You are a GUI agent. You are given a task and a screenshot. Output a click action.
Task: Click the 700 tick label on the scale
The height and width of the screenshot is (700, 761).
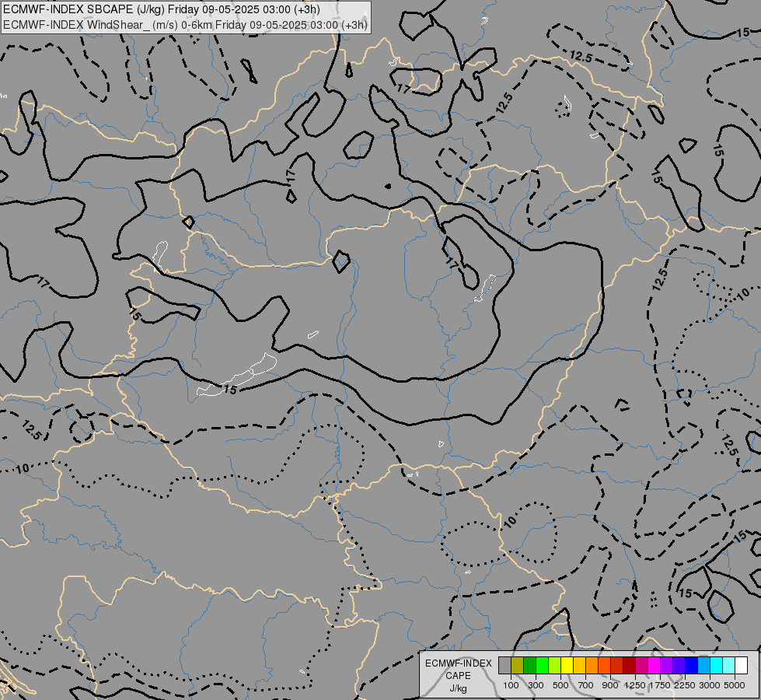(x=586, y=685)
